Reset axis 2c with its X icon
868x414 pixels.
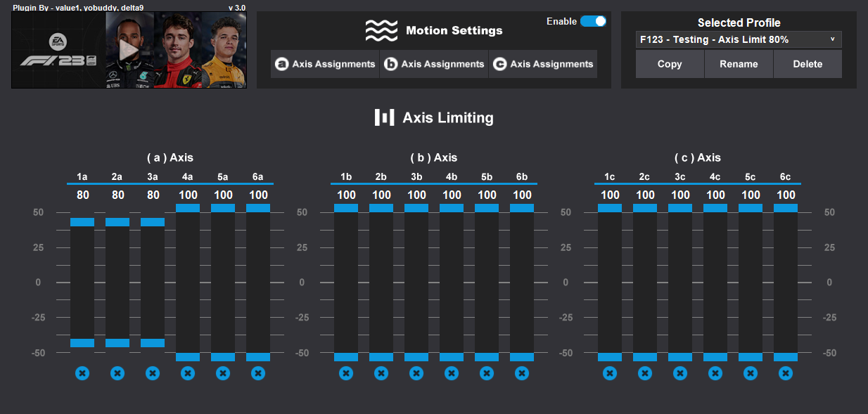[645, 373]
